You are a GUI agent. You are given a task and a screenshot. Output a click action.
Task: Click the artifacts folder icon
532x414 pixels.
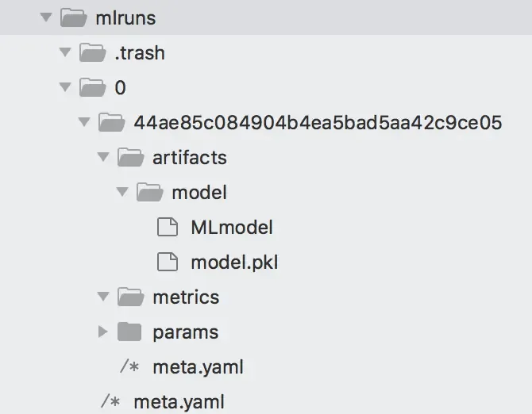tap(130, 157)
